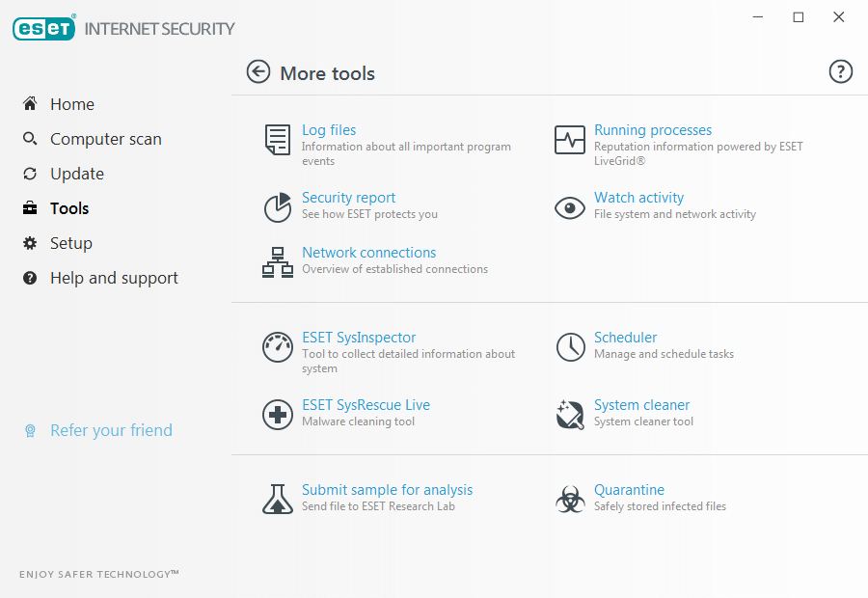Viewport: 868px width, 598px height.
Task: Open the Scheduler link
Action: (625, 338)
